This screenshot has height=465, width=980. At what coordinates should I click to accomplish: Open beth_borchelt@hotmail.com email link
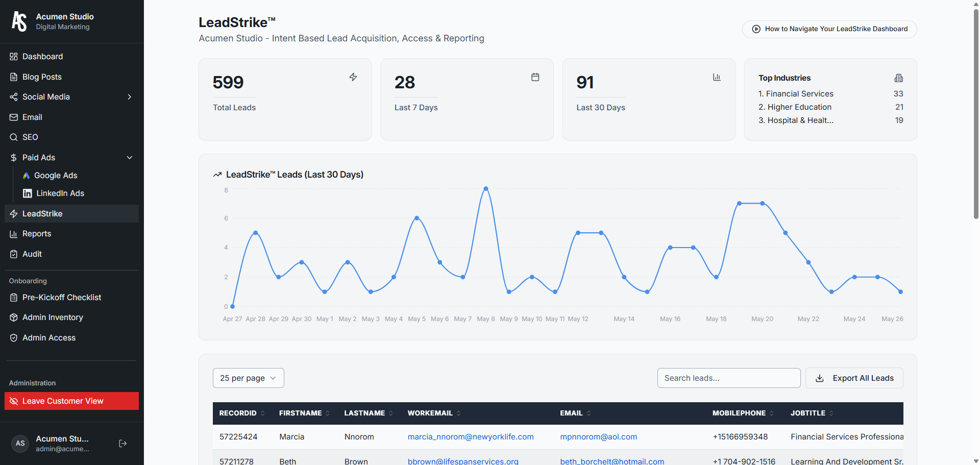[x=612, y=461]
